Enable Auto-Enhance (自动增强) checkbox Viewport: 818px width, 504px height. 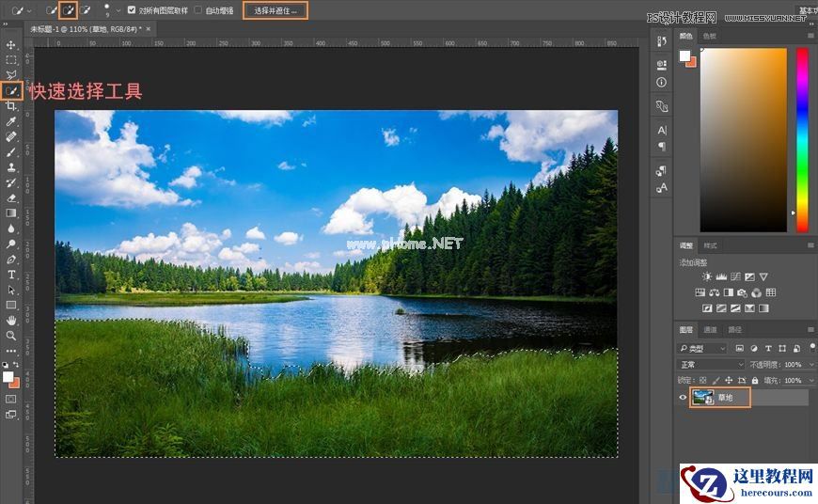[197, 10]
